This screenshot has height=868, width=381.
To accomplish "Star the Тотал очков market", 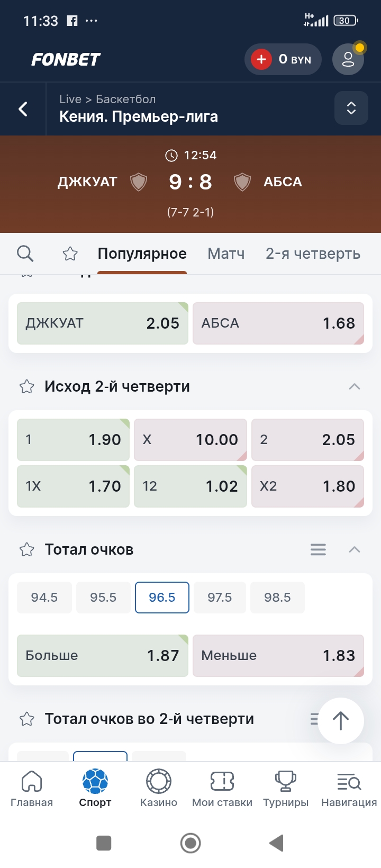I will (x=27, y=550).
